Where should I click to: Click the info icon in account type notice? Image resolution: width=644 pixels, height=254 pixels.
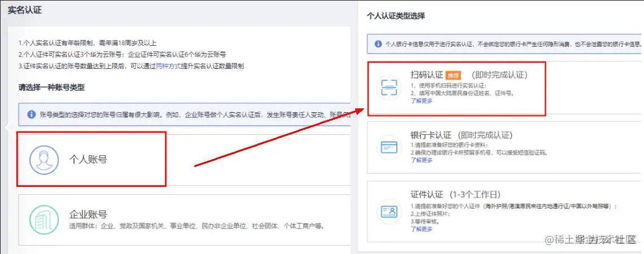31,115
